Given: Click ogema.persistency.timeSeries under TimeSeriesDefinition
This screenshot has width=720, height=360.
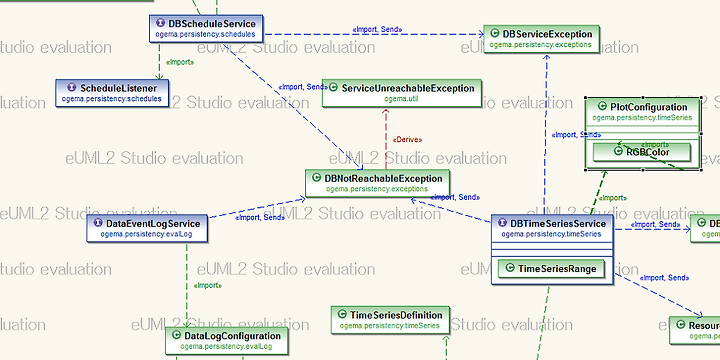Looking at the screenshot, I should [x=389, y=326].
